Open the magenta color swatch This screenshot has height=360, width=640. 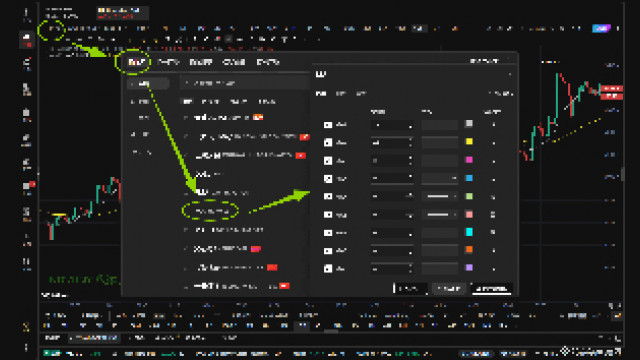click(469, 160)
